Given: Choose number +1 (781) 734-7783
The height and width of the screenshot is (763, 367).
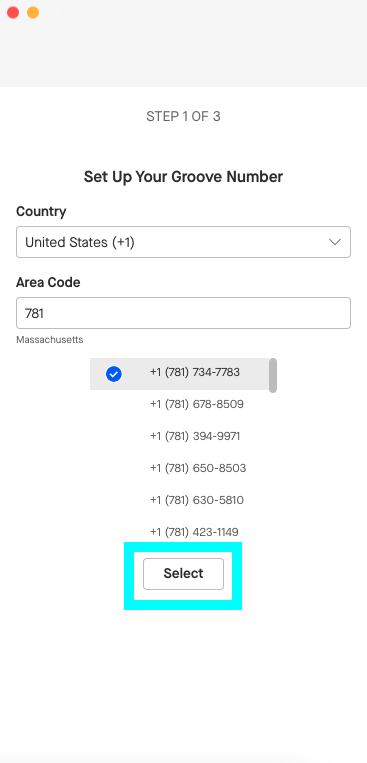Looking at the screenshot, I should pos(180,374).
